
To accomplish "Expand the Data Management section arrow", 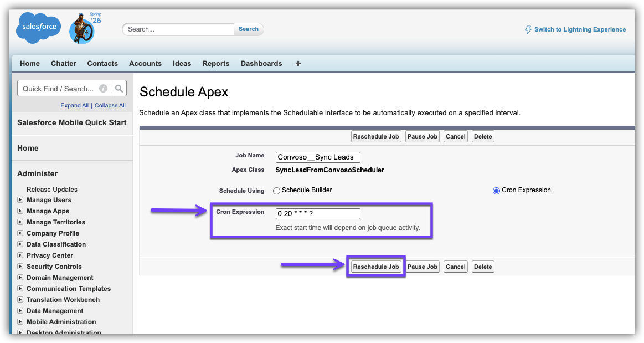I will pyautogui.click(x=20, y=311).
